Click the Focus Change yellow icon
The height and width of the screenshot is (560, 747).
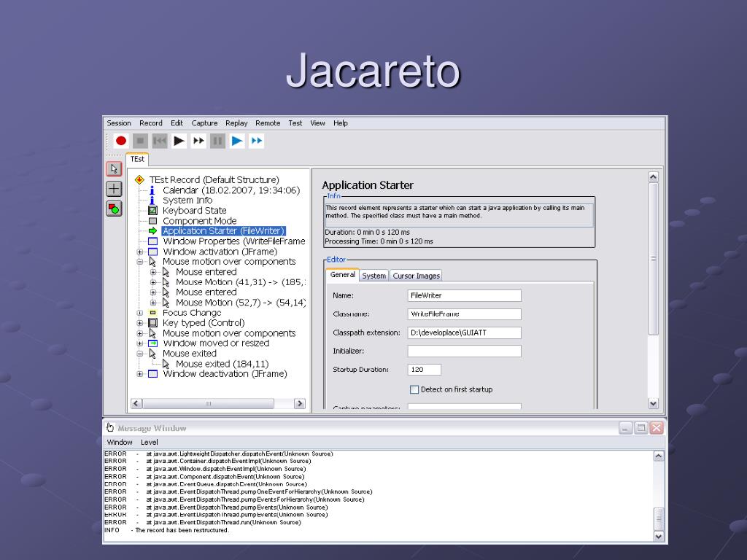[152, 313]
